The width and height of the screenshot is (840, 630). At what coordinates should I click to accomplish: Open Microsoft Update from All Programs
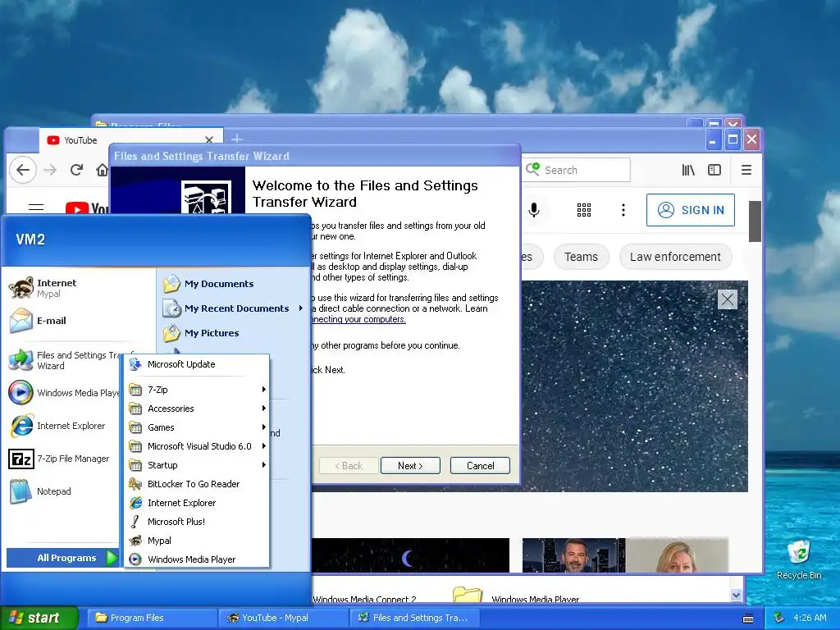(197, 364)
